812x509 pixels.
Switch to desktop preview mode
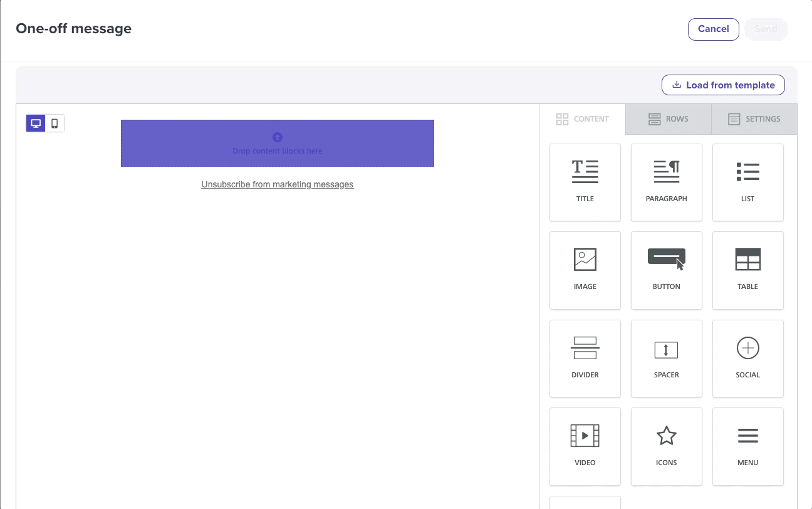click(x=36, y=123)
